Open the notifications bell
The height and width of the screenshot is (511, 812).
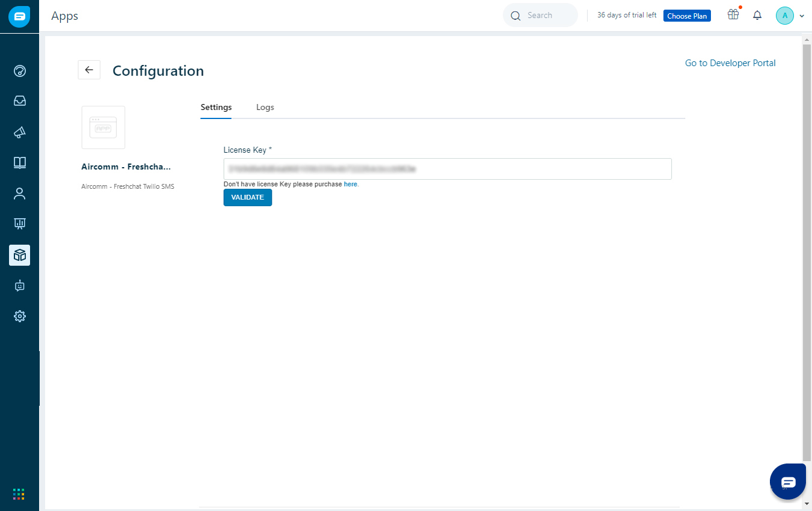[x=757, y=15]
